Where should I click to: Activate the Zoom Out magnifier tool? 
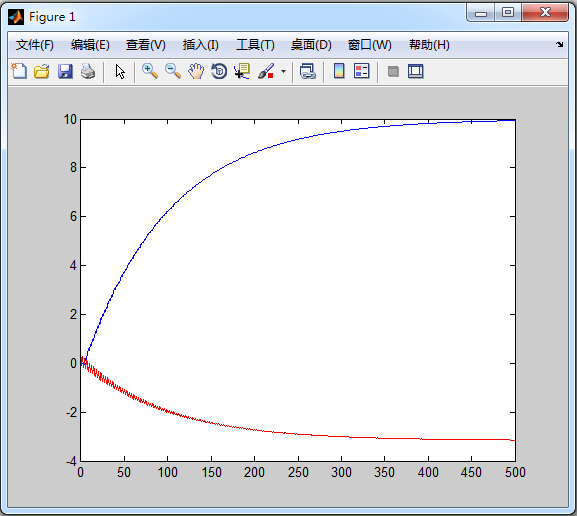[173, 71]
